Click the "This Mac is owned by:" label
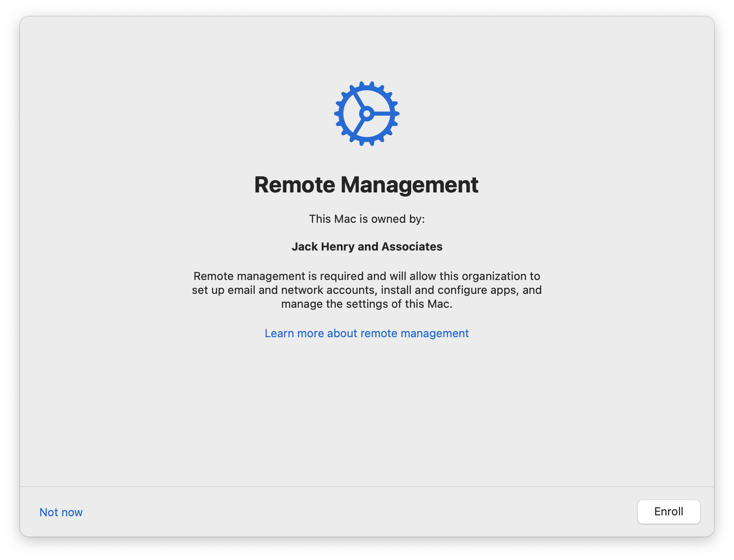This screenshot has width=734, height=560. [x=367, y=219]
